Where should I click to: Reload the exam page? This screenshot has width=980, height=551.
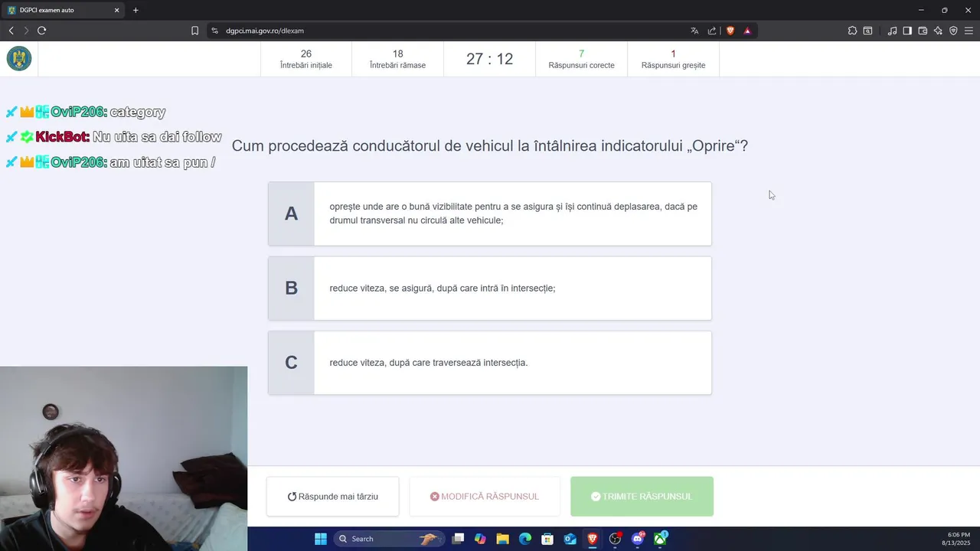(x=41, y=31)
